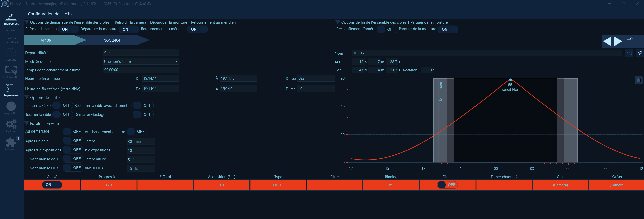Click the Température degrees field
The width and height of the screenshot is (644, 219).
(141, 160)
